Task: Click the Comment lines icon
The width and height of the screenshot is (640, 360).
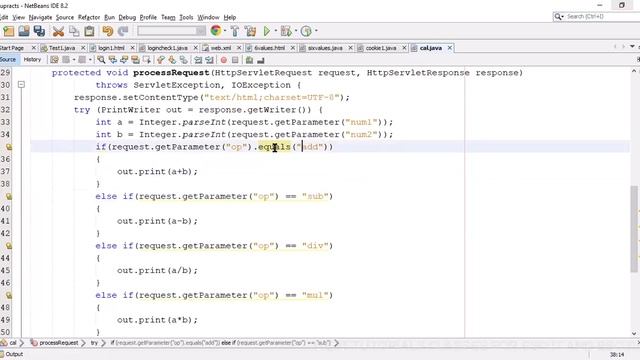Action: click(249, 60)
